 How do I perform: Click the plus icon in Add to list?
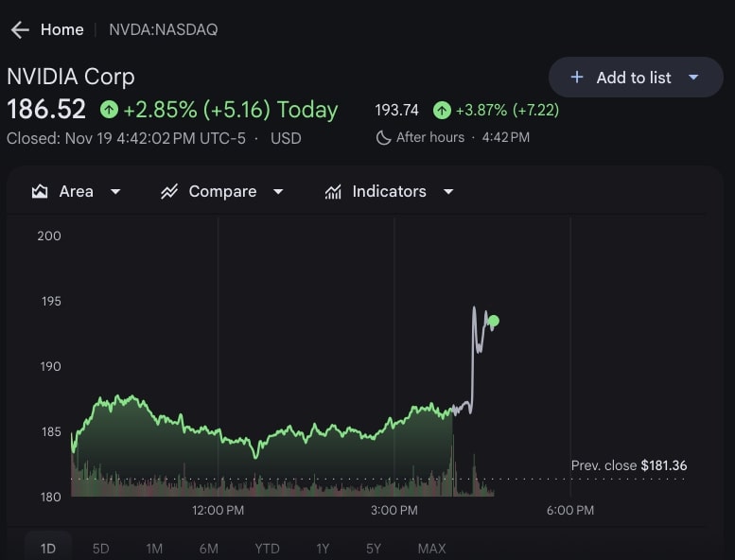click(577, 78)
